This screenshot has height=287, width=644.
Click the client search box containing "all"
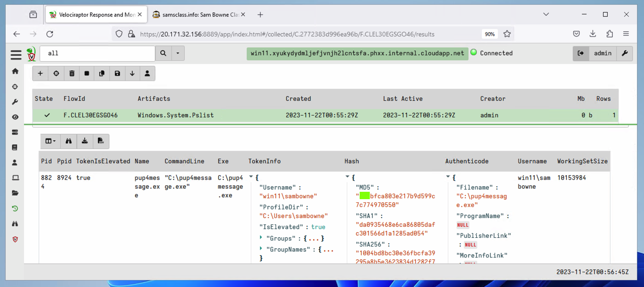click(97, 53)
